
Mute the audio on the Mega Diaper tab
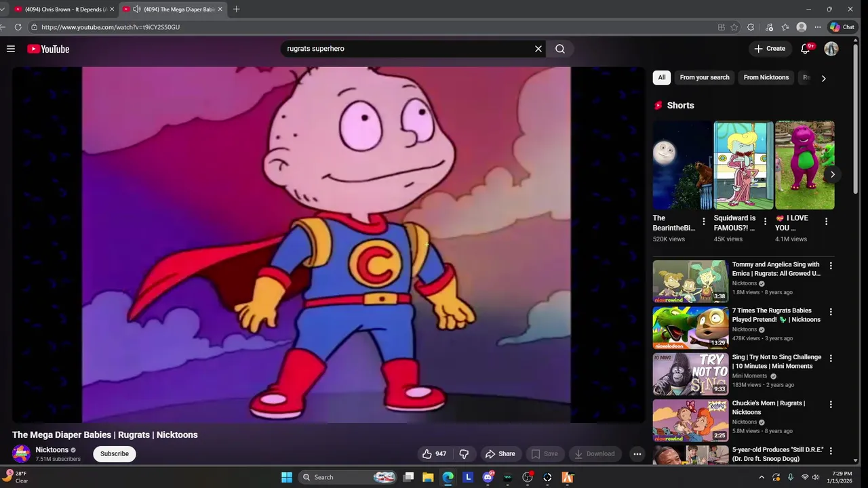(x=136, y=9)
